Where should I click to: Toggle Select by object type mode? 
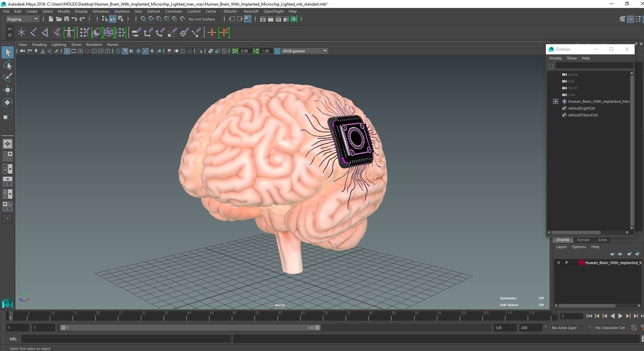(x=112, y=19)
